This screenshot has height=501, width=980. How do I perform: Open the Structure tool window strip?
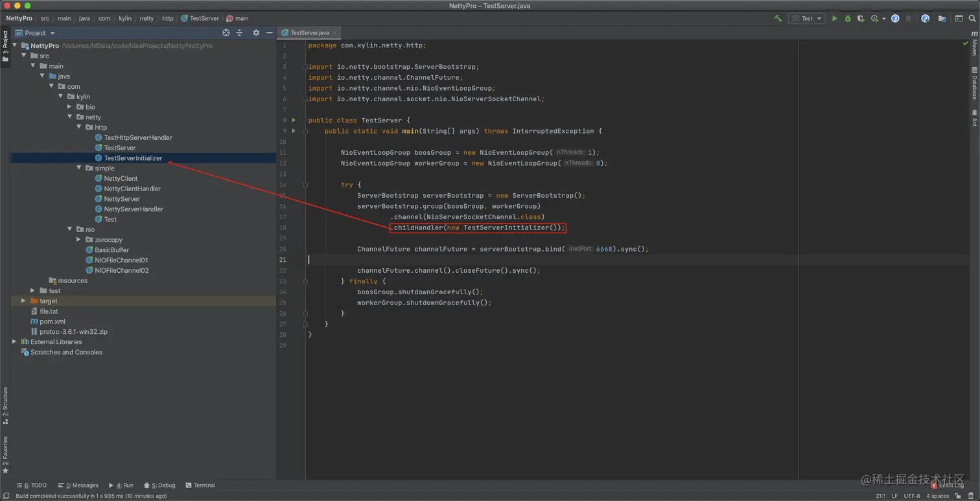5,406
